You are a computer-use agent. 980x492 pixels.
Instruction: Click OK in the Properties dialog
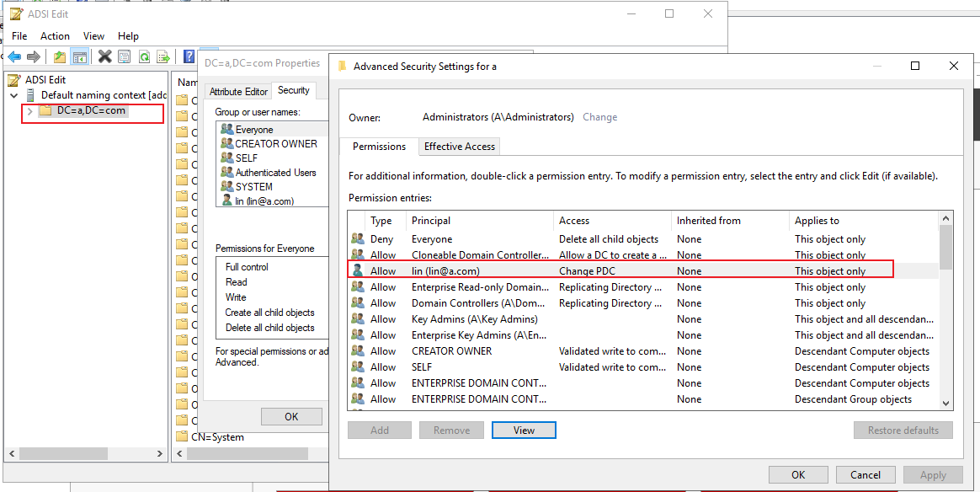(x=291, y=416)
